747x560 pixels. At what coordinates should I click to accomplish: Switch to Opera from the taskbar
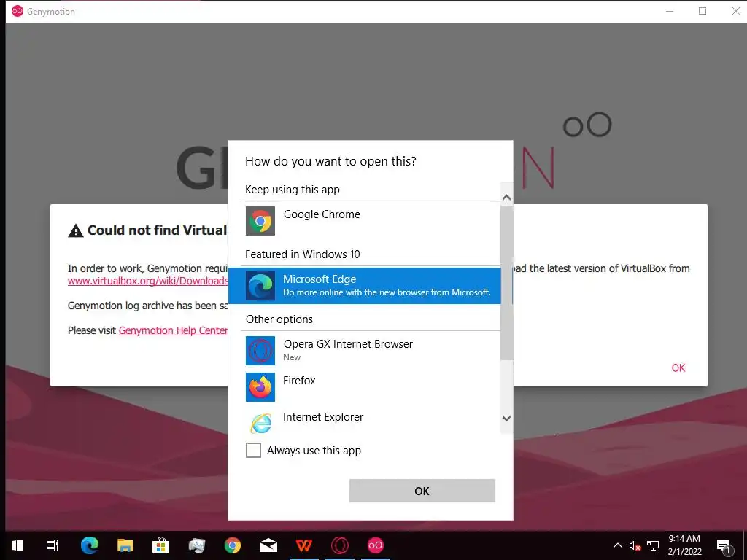pos(340,545)
